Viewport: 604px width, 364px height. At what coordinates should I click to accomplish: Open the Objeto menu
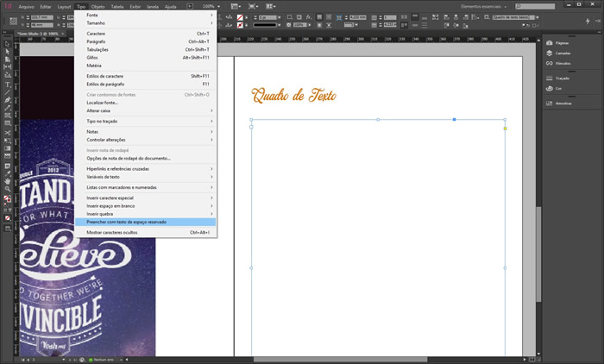click(x=98, y=6)
